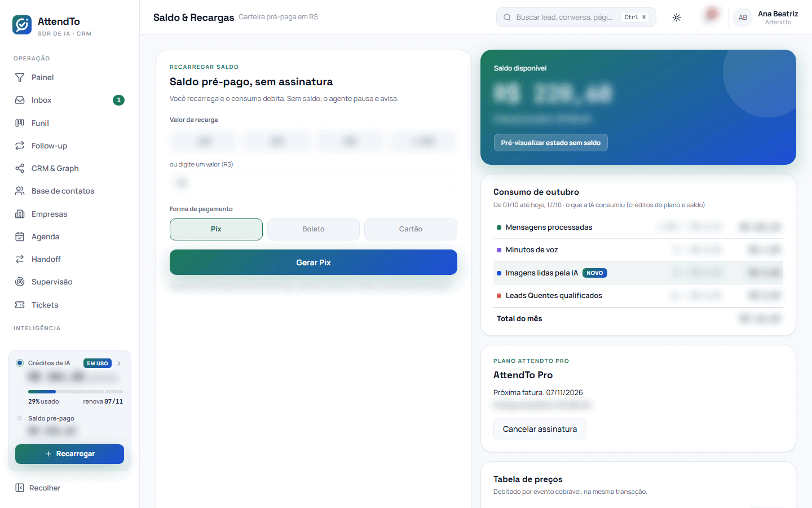
Task: Click the EM USO badge
Action: click(98, 364)
